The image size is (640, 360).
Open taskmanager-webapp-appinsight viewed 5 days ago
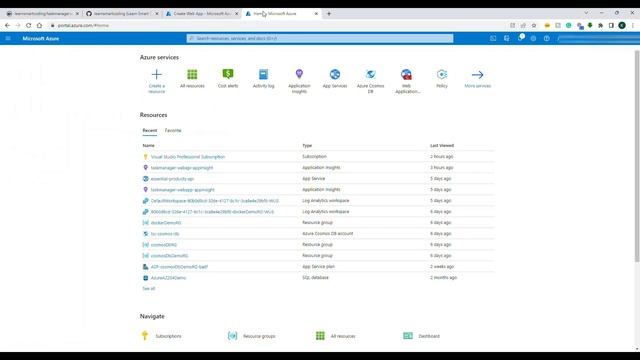(x=182, y=190)
